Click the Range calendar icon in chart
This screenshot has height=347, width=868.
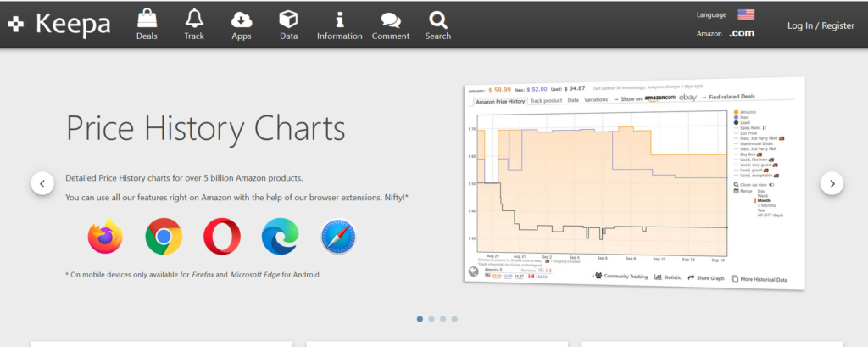(737, 191)
